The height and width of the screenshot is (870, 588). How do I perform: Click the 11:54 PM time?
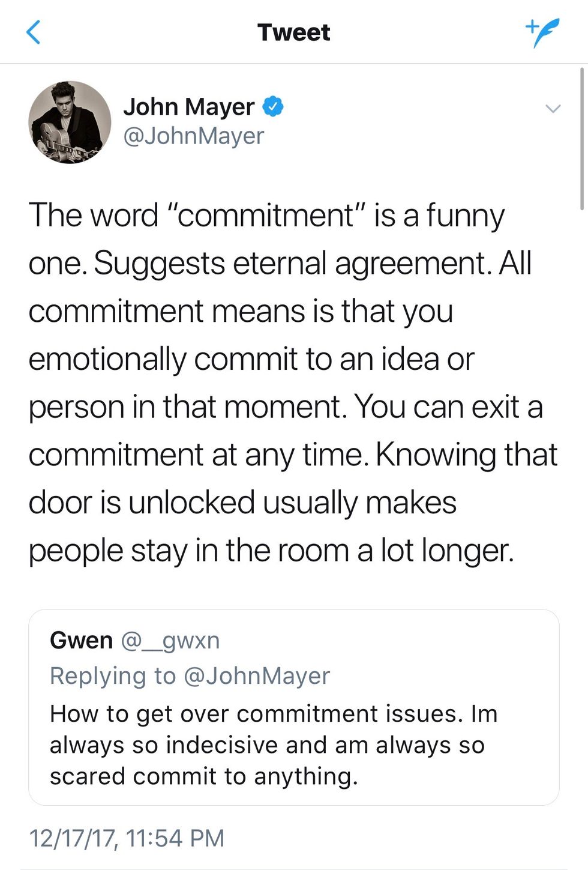(176, 838)
